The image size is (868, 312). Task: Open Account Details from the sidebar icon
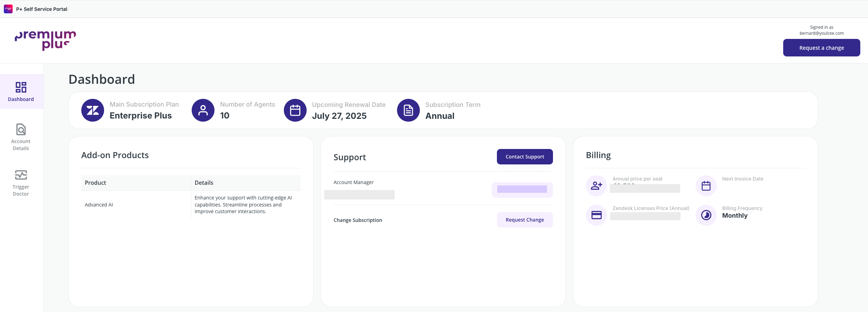(21, 129)
